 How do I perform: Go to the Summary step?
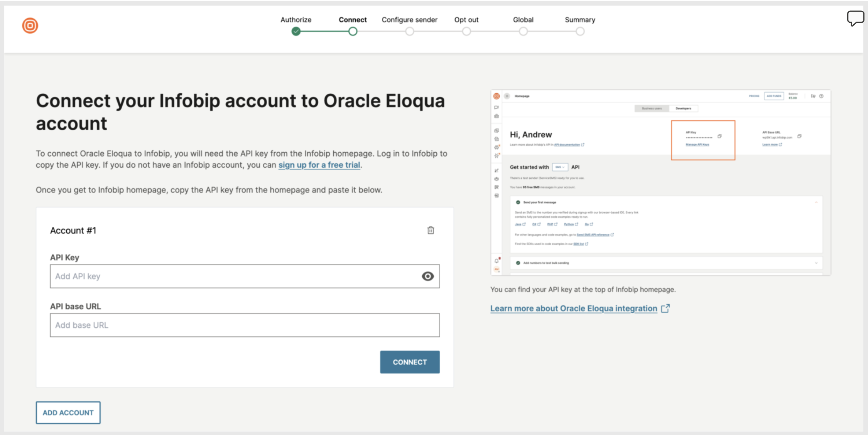(580, 20)
